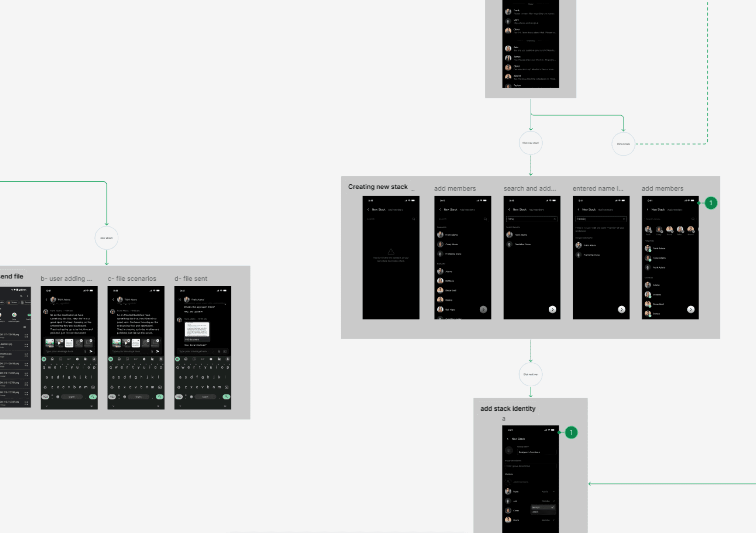Image resolution: width=756 pixels, height=533 pixels.
Task: Click back chevron in 'add stack identity' header
Action: click(x=508, y=439)
